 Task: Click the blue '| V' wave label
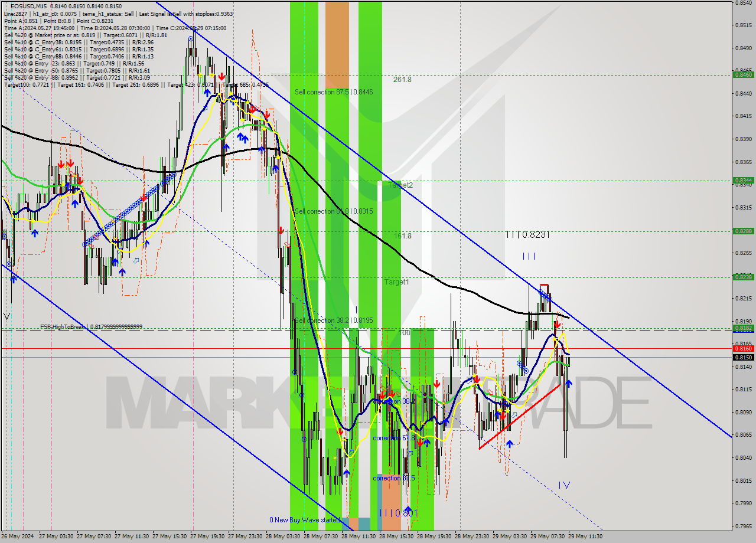pos(564,485)
